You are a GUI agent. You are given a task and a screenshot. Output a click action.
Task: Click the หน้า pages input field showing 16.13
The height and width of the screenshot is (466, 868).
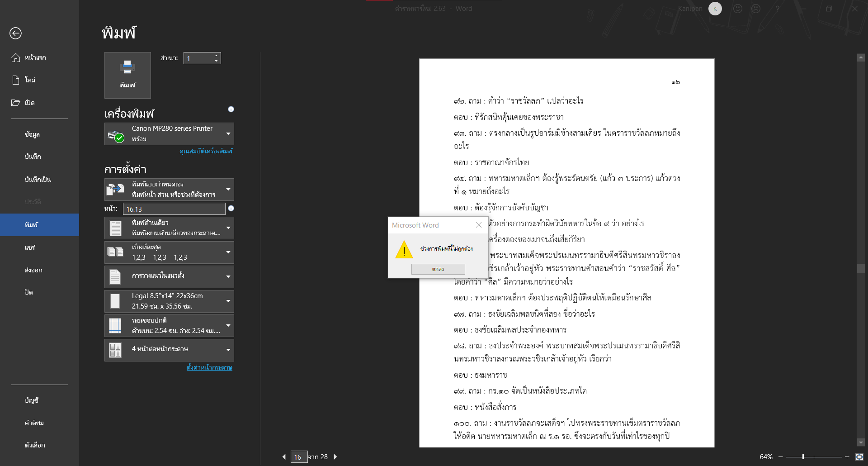(x=174, y=209)
